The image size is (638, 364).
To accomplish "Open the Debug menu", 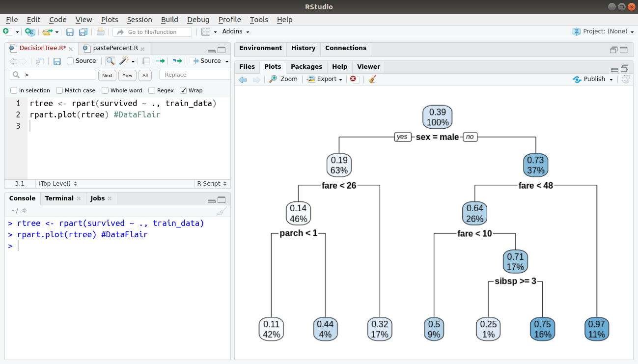I will (x=198, y=19).
